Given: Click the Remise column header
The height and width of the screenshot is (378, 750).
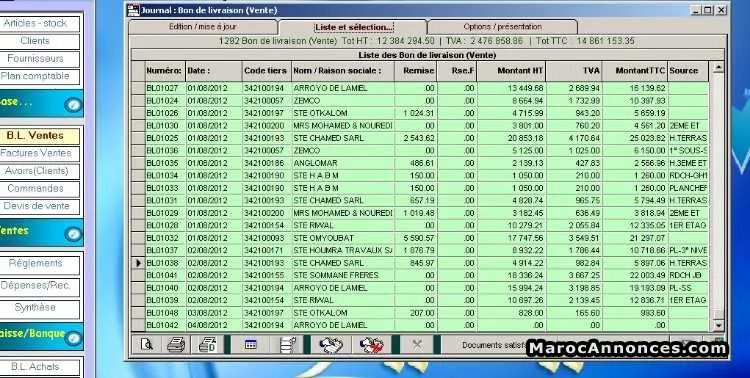Looking at the screenshot, I should tap(415, 71).
